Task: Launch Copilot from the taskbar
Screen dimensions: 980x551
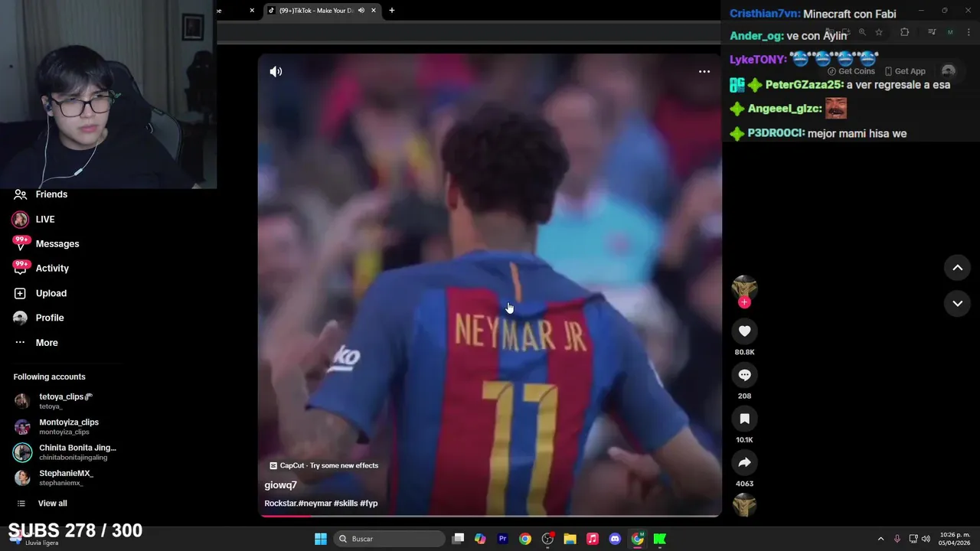Action: [x=480, y=539]
